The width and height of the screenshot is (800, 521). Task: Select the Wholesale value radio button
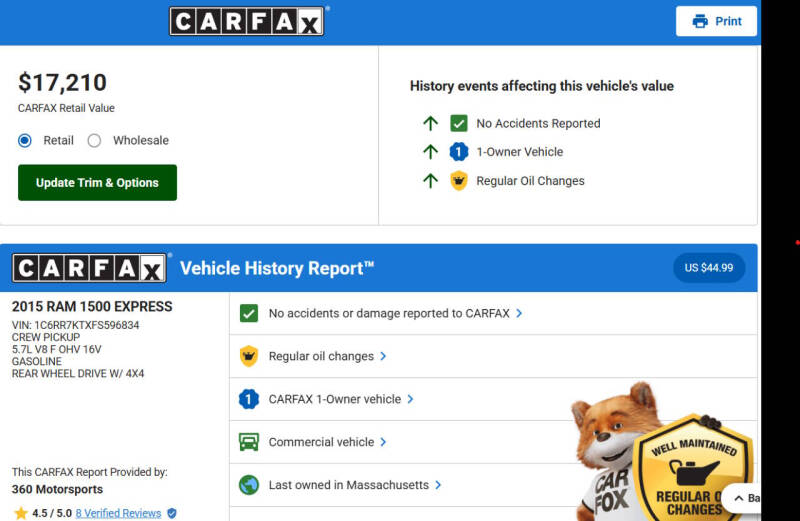pyautogui.click(x=95, y=141)
